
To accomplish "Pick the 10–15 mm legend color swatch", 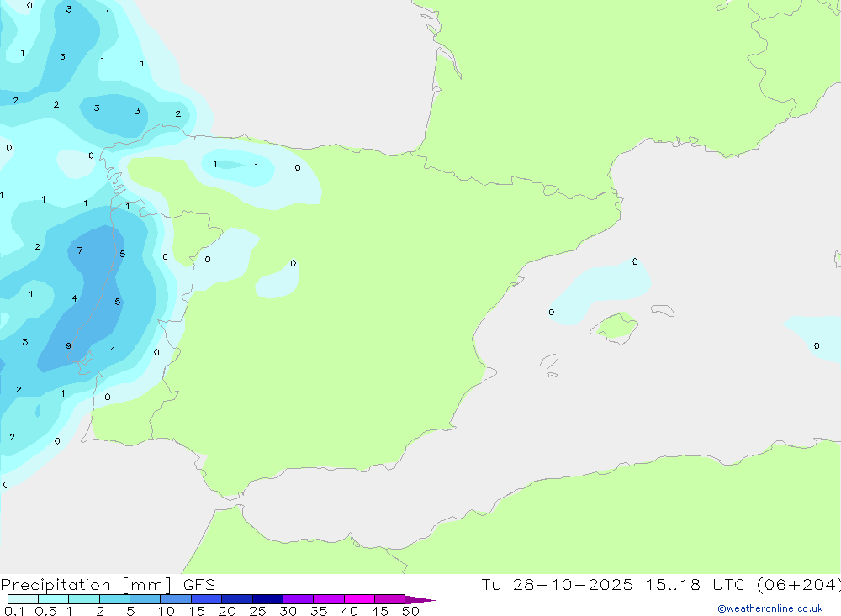I will tap(176, 599).
